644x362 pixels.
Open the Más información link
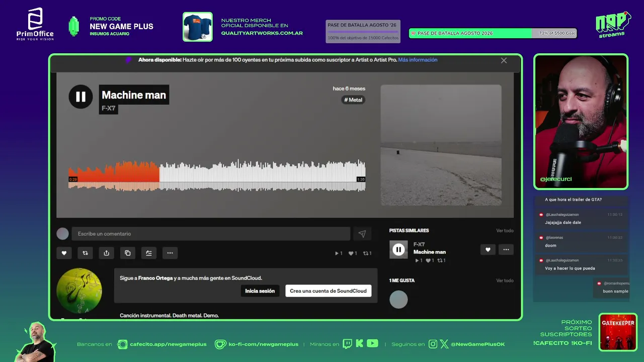point(418,60)
